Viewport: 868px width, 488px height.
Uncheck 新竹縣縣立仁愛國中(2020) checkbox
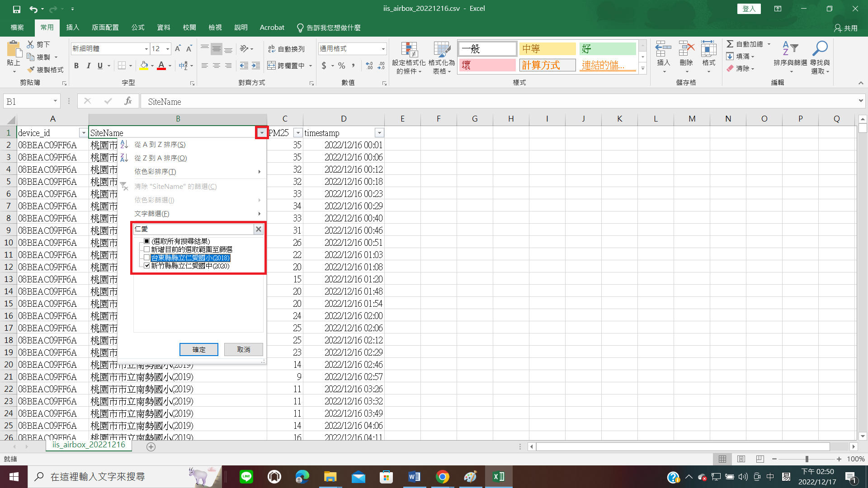click(x=146, y=266)
